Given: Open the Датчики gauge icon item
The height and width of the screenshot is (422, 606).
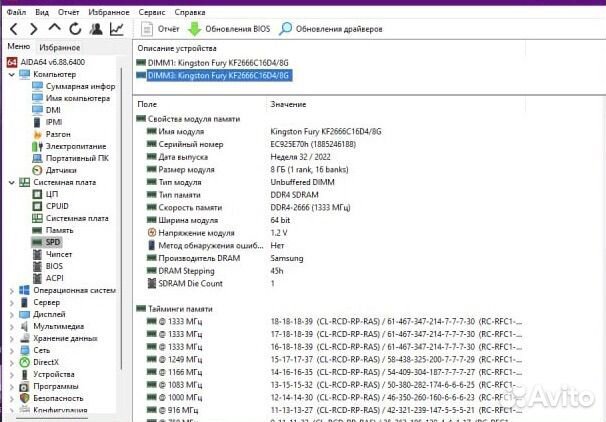Looking at the screenshot, I should [x=54, y=170].
